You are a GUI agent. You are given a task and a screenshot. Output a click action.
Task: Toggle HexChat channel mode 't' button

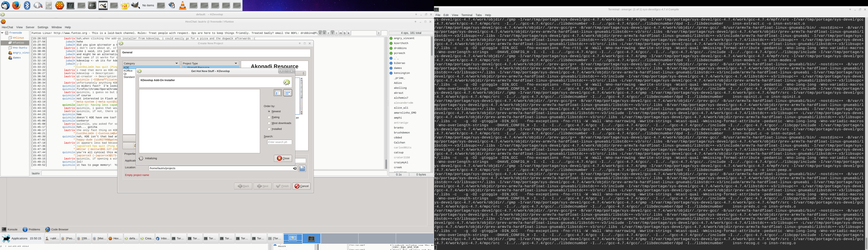coord(332,33)
